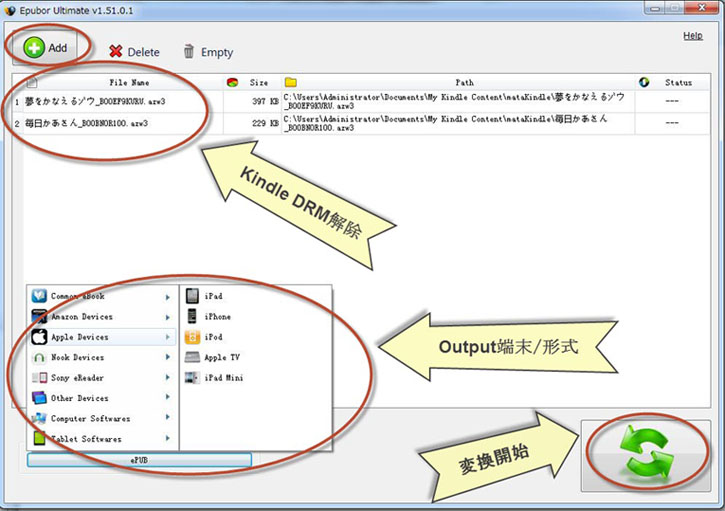Select Tablet Softwares menu entry
The height and width of the screenshot is (511, 725).
(103, 438)
